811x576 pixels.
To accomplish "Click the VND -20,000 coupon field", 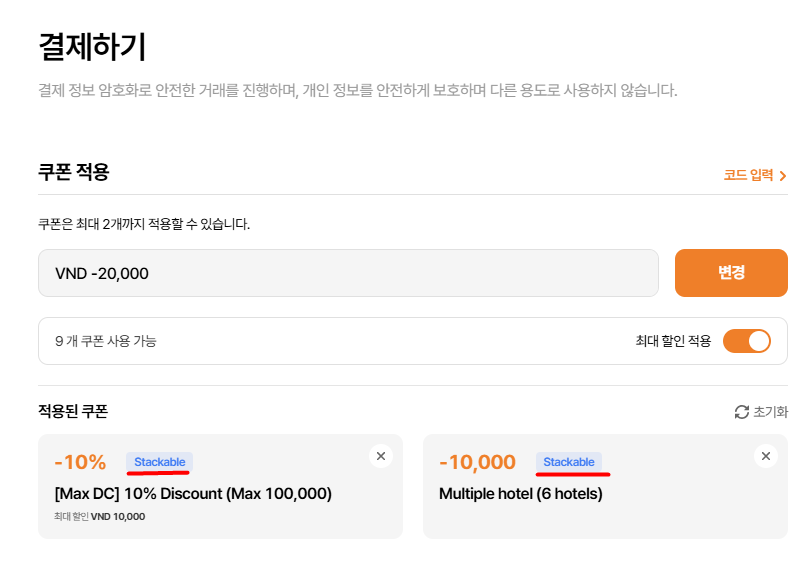I will pyautogui.click(x=348, y=273).
